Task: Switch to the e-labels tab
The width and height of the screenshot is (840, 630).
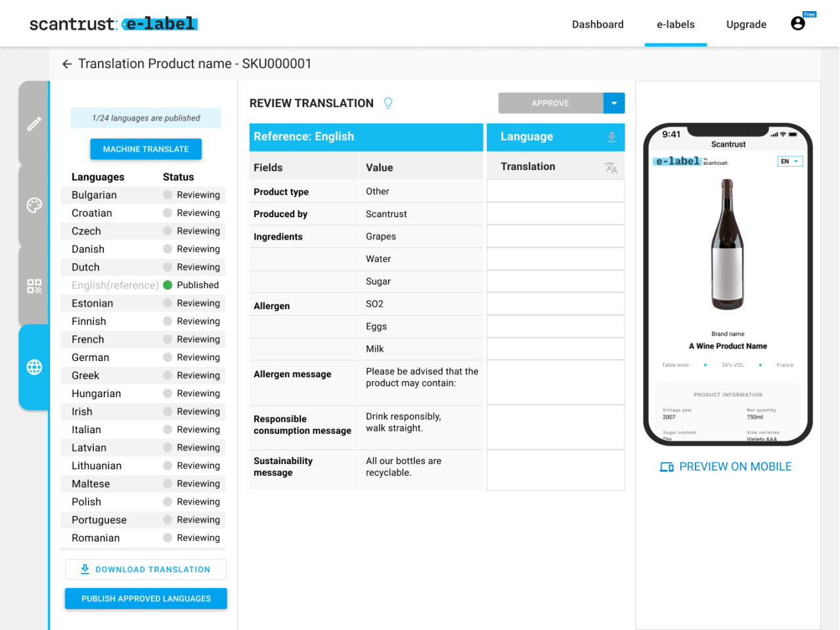Action: click(x=676, y=24)
